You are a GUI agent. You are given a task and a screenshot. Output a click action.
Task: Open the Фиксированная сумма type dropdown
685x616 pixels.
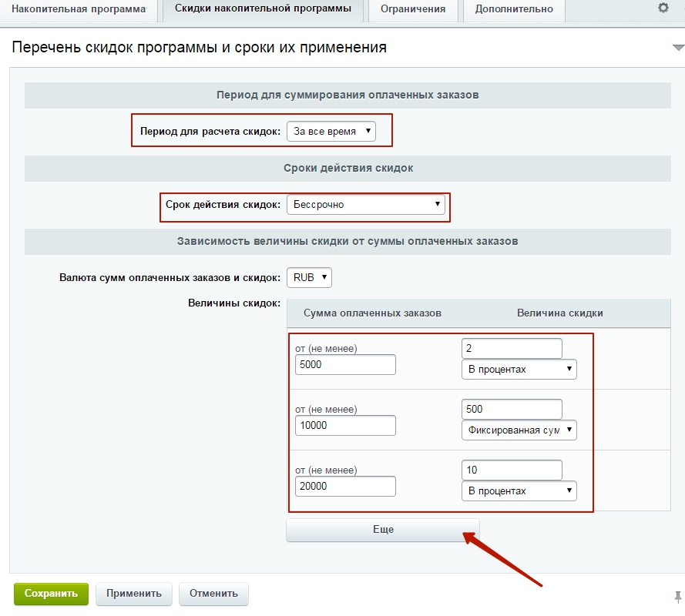click(x=519, y=430)
